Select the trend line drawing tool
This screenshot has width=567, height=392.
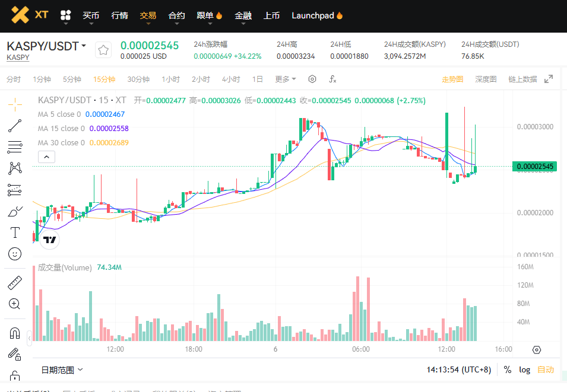[15, 125]
